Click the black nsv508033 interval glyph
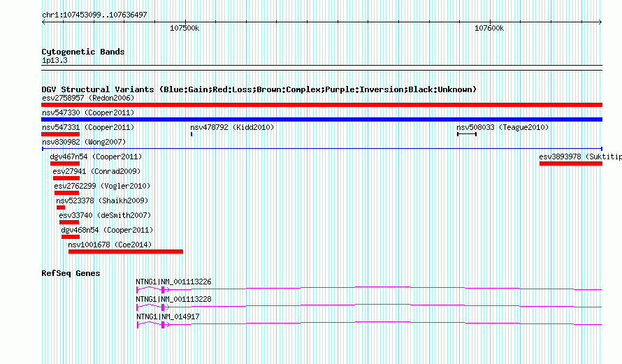622x364 pixels. click(x=467, y=134)
